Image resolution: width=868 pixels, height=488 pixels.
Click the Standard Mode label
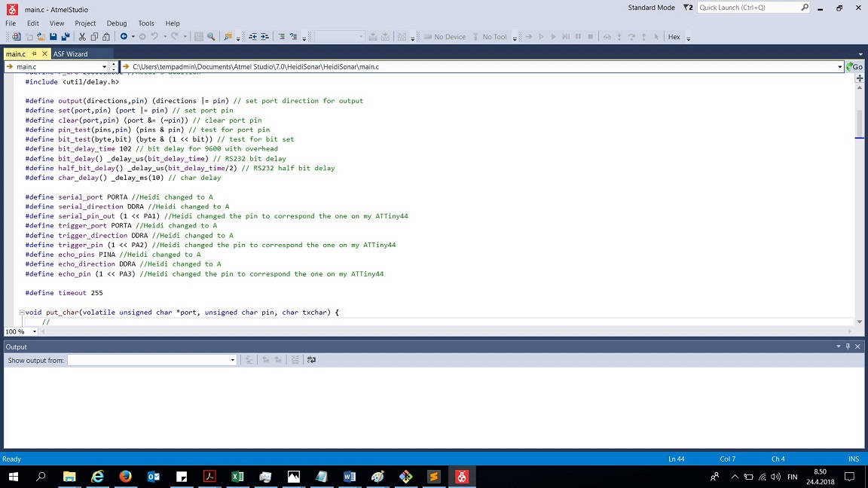651,8
